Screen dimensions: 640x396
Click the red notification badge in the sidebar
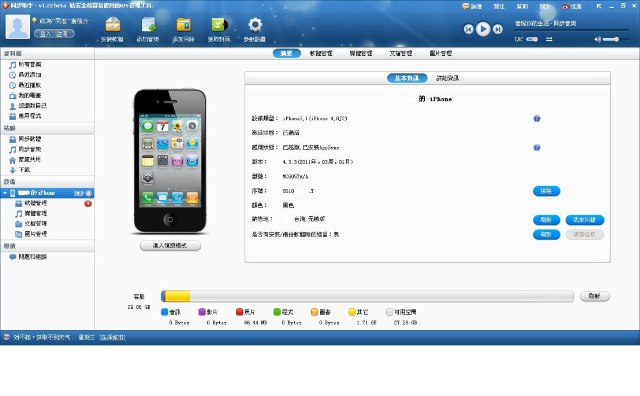88,203
